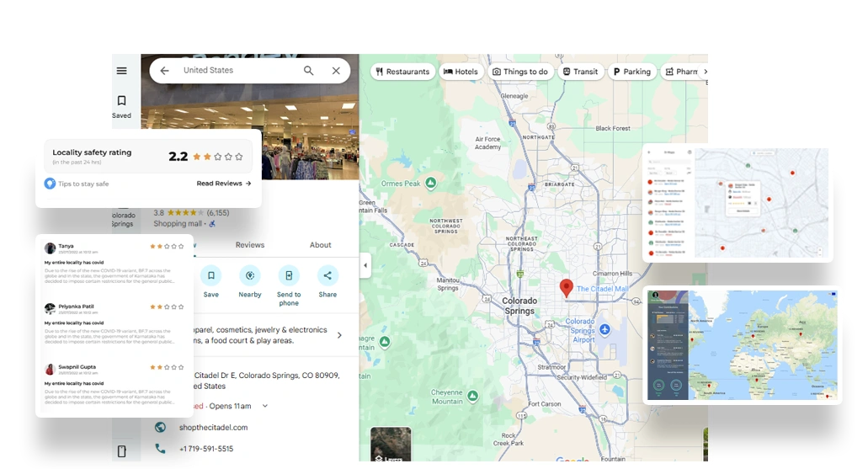Switch to the About tab

(321, 245)
